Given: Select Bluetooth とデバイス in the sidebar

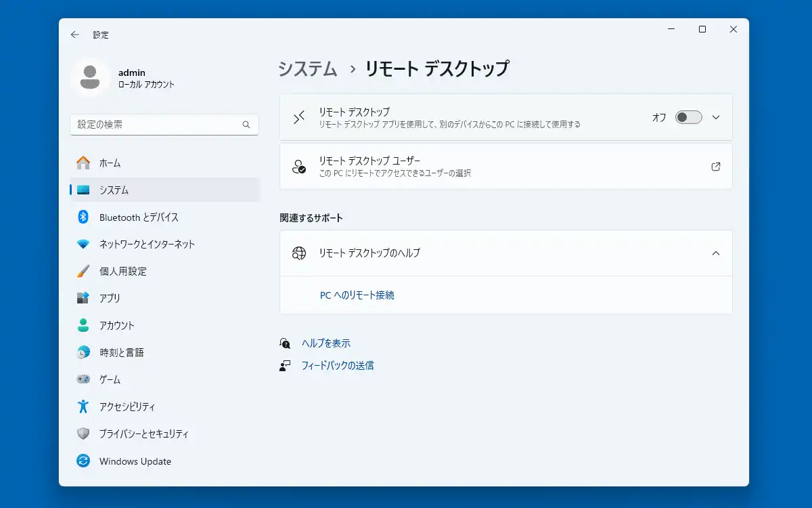Looking at the screenshot, I should coord(164,217).
